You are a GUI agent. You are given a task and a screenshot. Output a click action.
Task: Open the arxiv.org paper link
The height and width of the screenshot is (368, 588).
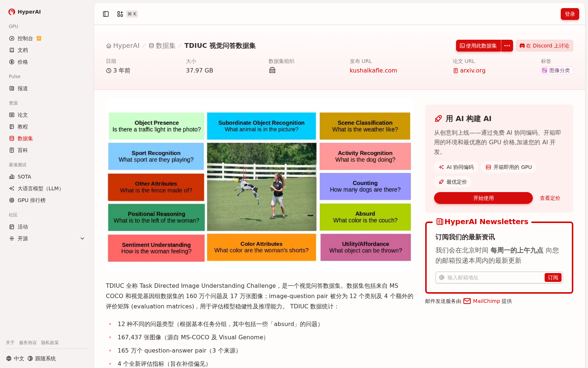pos(469,70)
